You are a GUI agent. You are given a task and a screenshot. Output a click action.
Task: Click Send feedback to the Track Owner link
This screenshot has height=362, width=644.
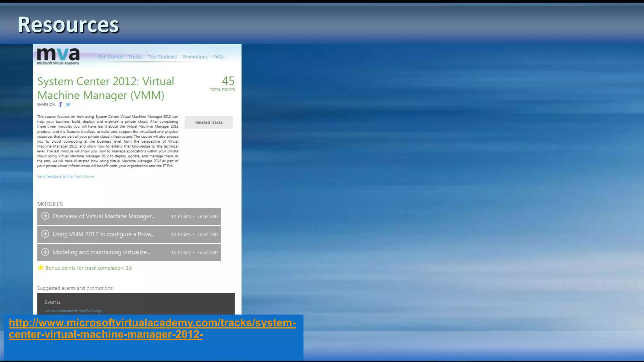coord(66,176)
